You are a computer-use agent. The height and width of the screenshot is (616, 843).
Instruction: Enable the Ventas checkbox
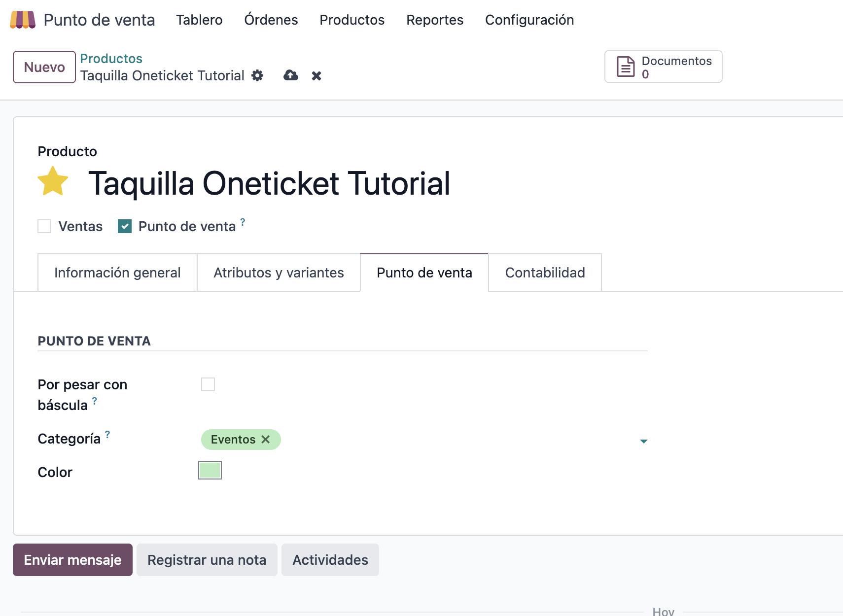point(44,226)
